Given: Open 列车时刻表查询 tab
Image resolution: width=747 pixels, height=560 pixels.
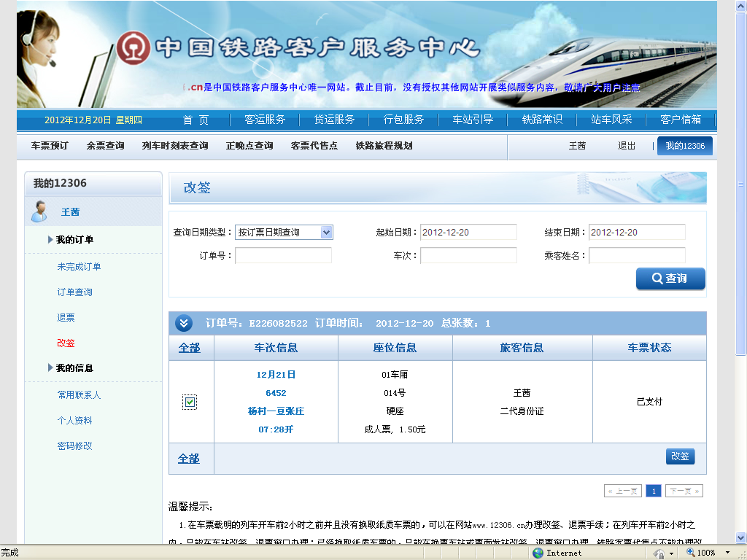Looking at the screenshot, I should point(175,146).
